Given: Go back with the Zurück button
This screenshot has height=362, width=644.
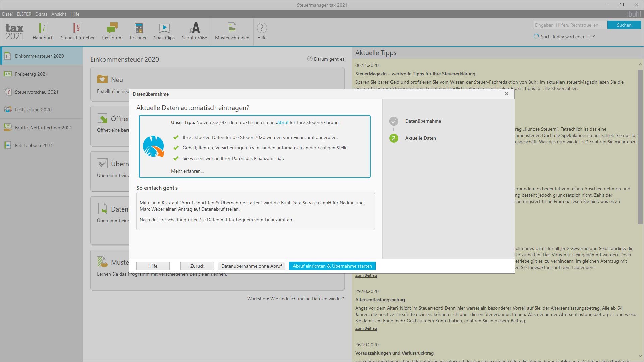Looking at the screenshot, I should (x=197, y=266).
